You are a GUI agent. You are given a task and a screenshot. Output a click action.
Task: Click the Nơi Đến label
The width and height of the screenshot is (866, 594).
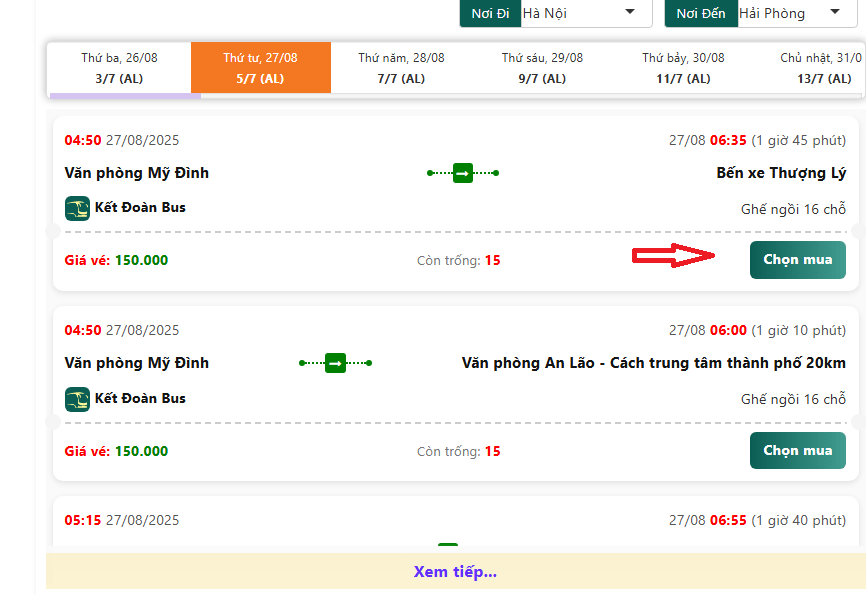click(x=700, y=13)
